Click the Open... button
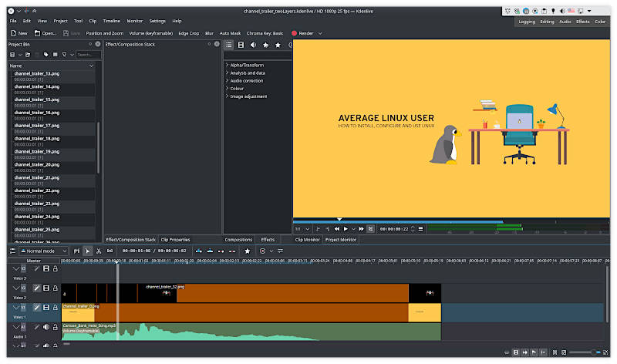Image resolution: width=617 pixels, height=364 pixels. pos(45,33)
